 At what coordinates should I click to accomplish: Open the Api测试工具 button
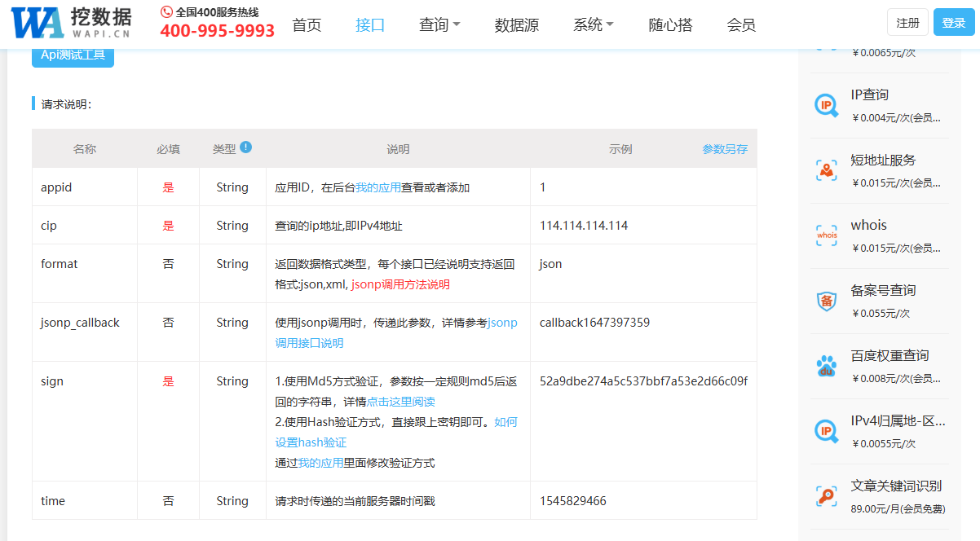click(73, 56)
